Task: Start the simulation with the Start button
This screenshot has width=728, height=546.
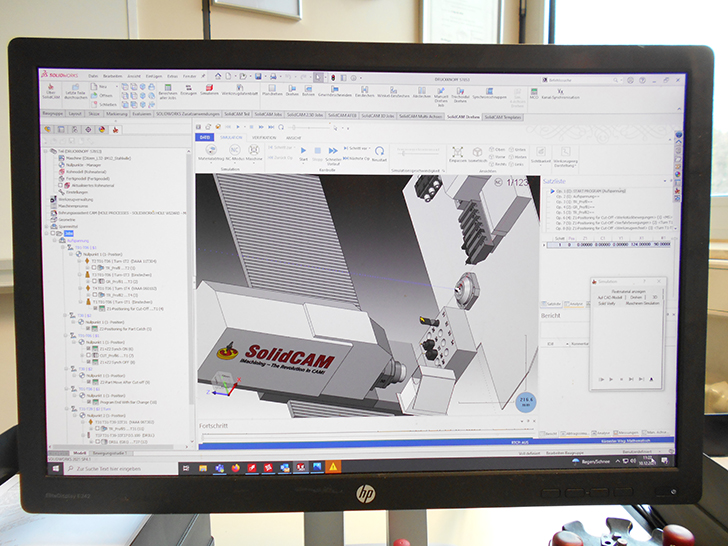Action: coord(303,150)
